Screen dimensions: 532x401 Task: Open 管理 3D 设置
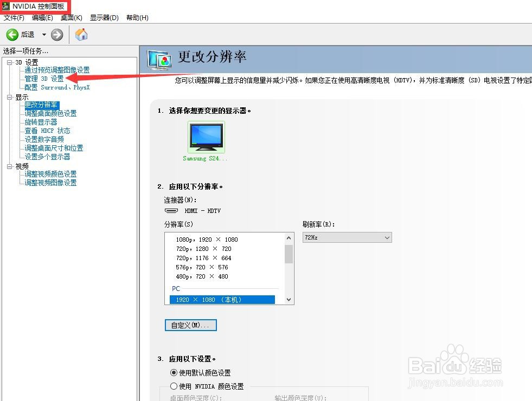44,79
